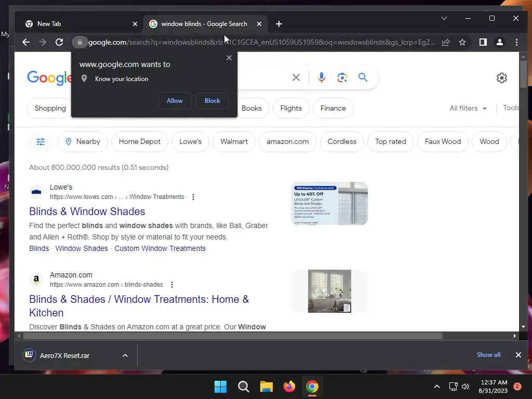This screenshot has height=399, width=532.
Task: Bookmark this page with star icon
Action: click(x=462, y=42)
